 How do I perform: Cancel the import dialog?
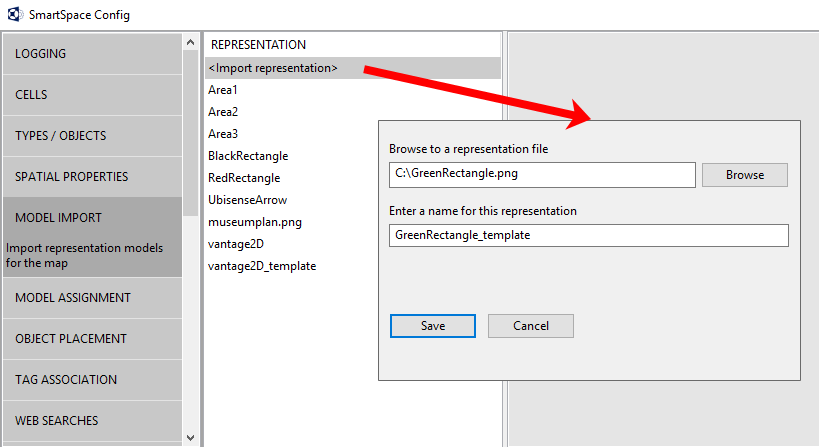click(x=531, y=326)
